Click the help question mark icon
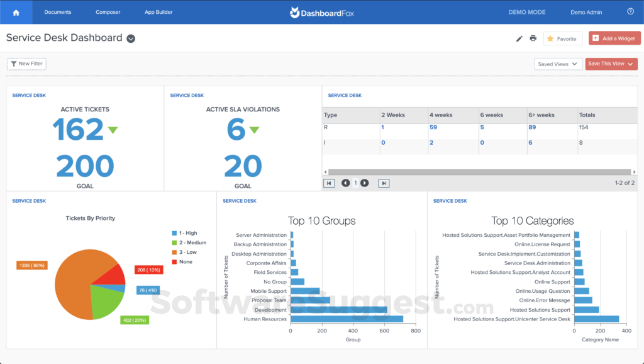644x364 pixels. [x=631, y=11]
